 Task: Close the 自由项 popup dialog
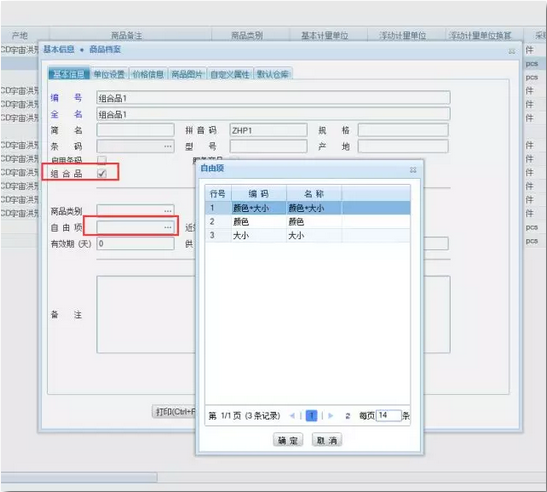tap(413, 170)
